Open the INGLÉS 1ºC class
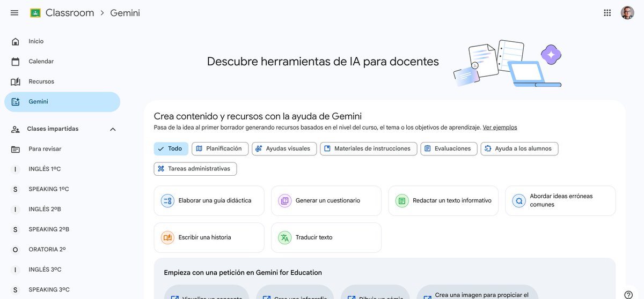Screen dimensions: 644x299 [62, 169]
